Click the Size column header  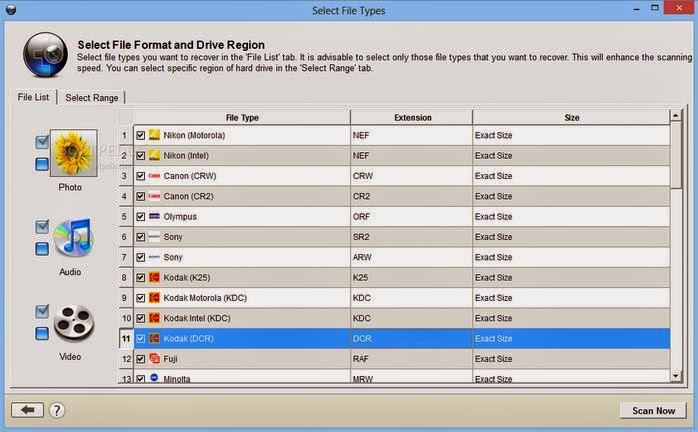(x=572, y=118)
